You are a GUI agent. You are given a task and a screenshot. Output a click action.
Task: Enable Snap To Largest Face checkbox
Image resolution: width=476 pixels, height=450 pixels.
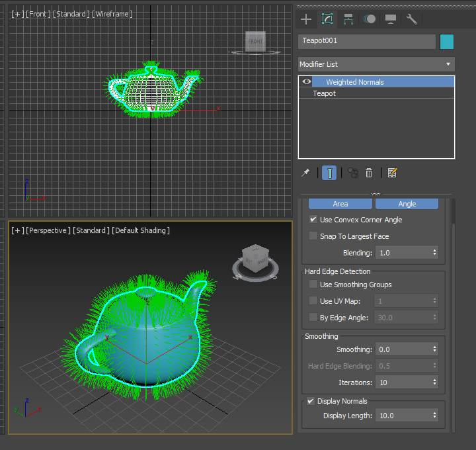click(x=313, y=236)
